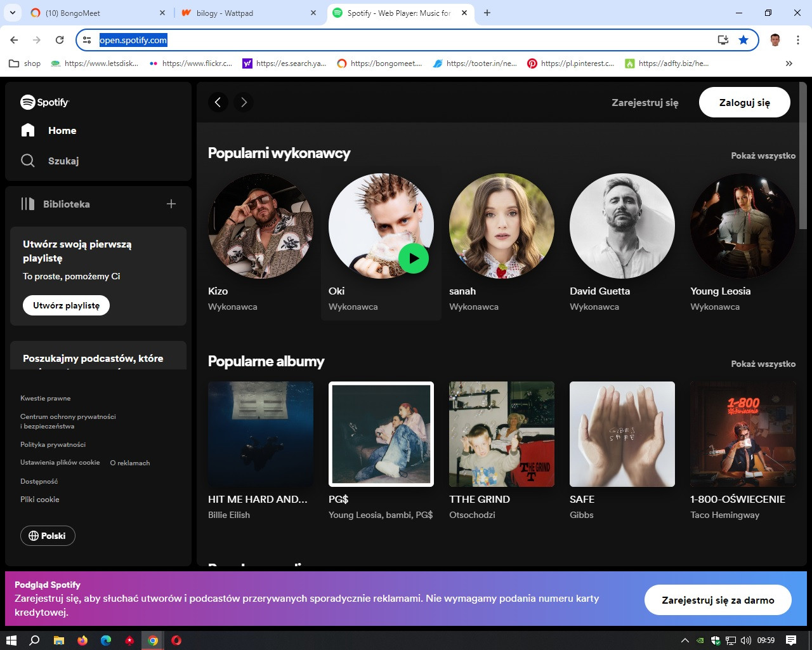Image resolution: width=812 pixels, height=650 pixels.
Task: Click Zarejestruj się link in header
Action: click(645, 102)
